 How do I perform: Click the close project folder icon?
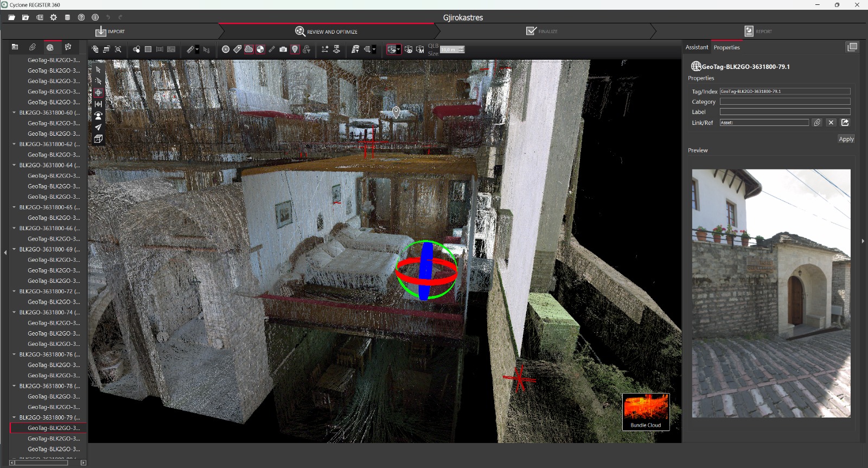tap(25, 17)
